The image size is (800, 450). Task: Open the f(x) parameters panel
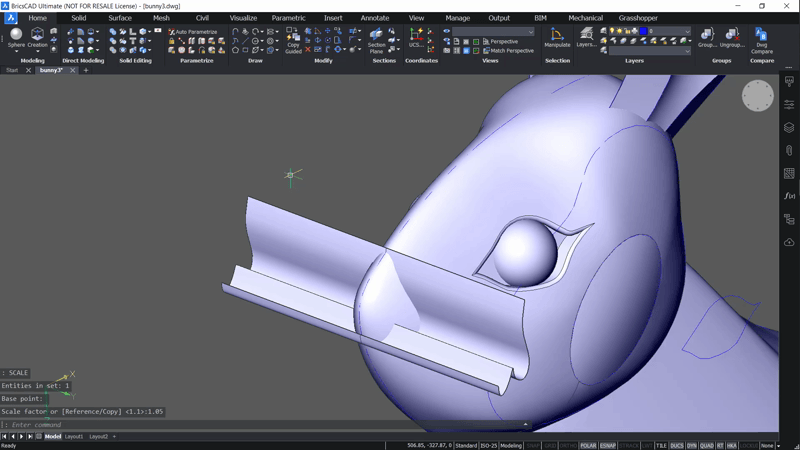click(x=789, y=196)
